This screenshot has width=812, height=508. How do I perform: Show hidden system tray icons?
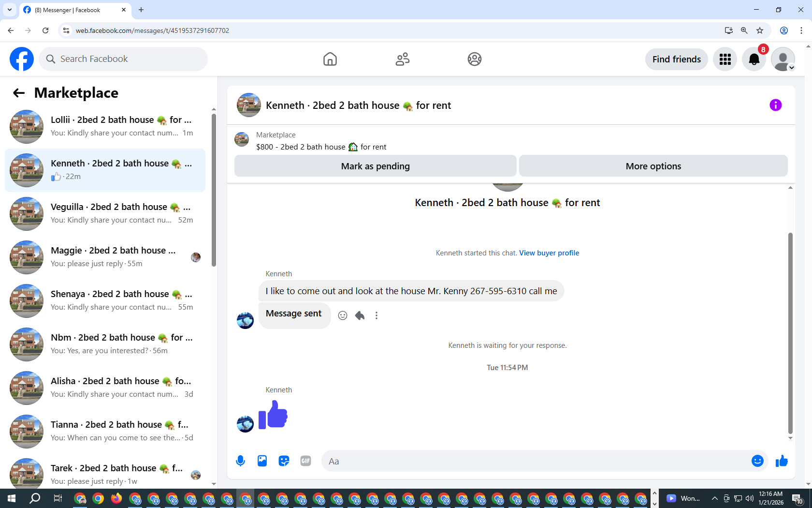(x=714, y=498)
